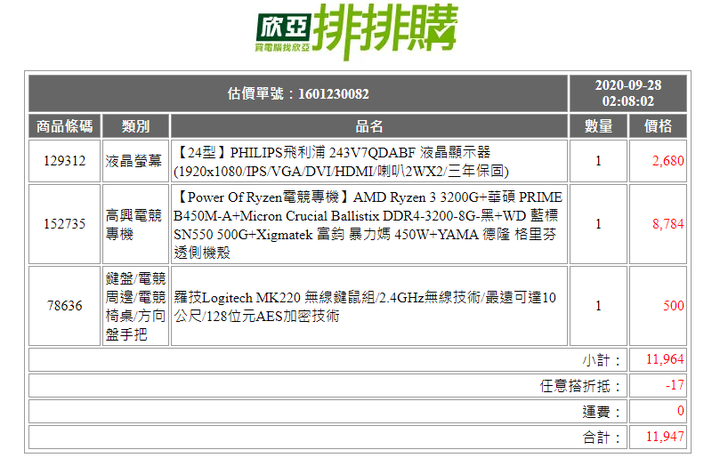Click the 鍵盤/電競周邊 category cell
The width and height of the screenshot is (720, 458).
[135, 306]
